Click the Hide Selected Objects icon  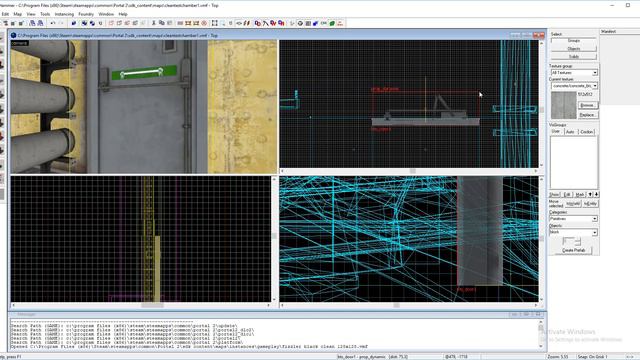click(x=111, y=23)
